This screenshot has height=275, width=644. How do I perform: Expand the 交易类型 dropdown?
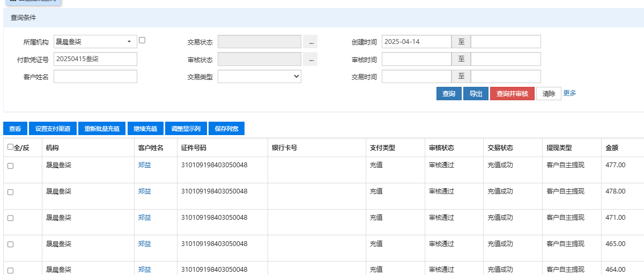[259, 77]
